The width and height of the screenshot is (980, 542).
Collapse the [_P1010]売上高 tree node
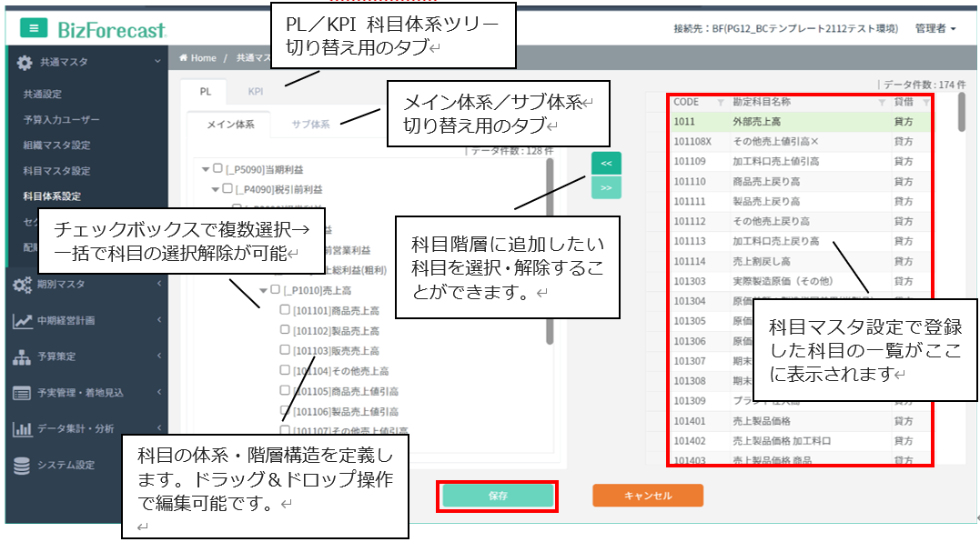click(264, 290)
